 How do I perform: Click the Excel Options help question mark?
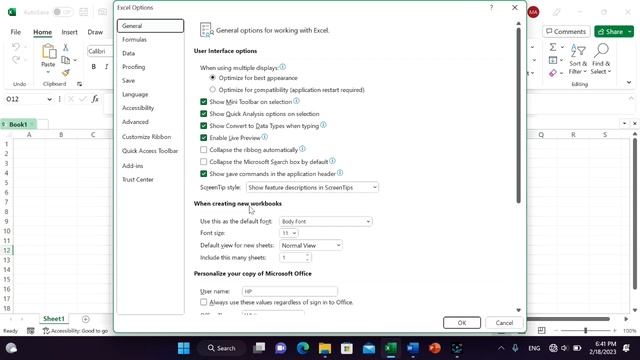(x=491, y=7)
